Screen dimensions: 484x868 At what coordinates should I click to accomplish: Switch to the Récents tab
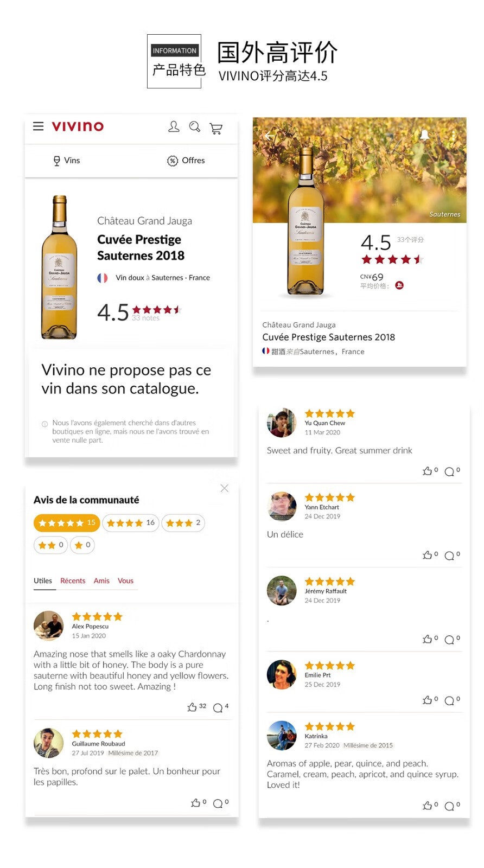tap(73, 580)
